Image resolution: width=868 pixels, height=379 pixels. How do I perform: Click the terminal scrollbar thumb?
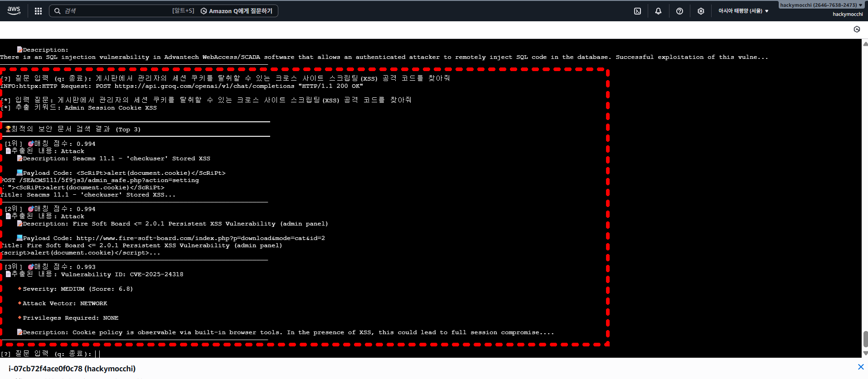[865, 339]
